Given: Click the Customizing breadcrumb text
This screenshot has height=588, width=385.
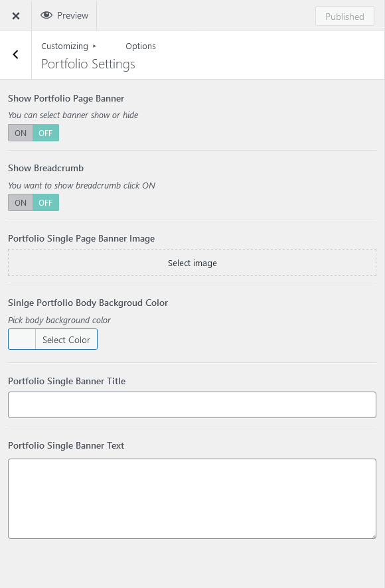Looking at the screenshot, I should (x=64, y=46).
